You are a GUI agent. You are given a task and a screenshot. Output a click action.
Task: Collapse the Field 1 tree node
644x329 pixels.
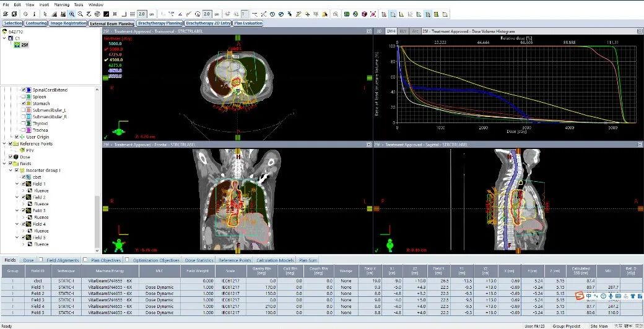point(17,184)
